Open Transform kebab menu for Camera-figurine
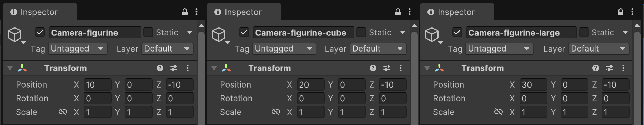The image size is (644, 125). (188, 68)
